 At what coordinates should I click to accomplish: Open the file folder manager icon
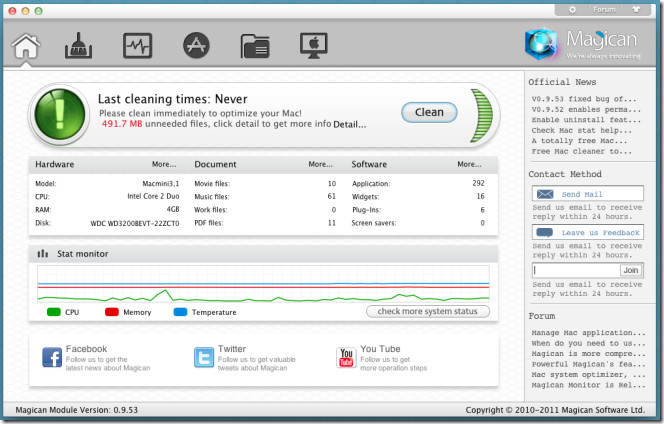[255, 46]
